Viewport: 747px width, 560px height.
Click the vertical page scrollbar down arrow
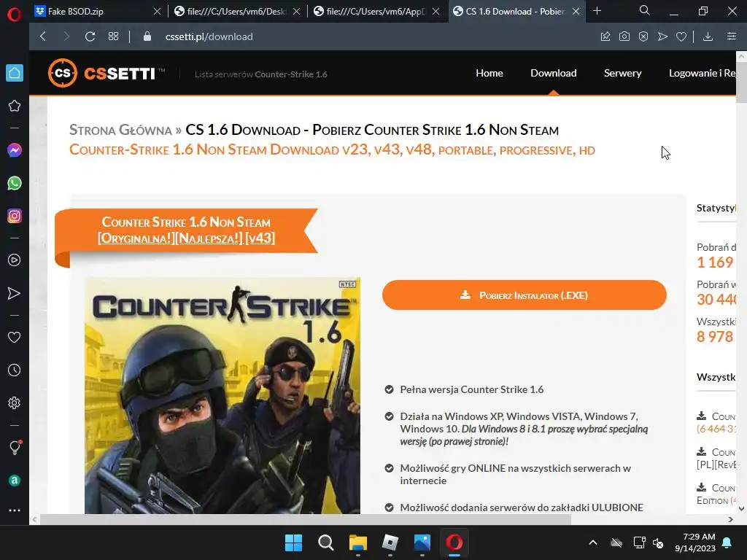pos(741,508)
